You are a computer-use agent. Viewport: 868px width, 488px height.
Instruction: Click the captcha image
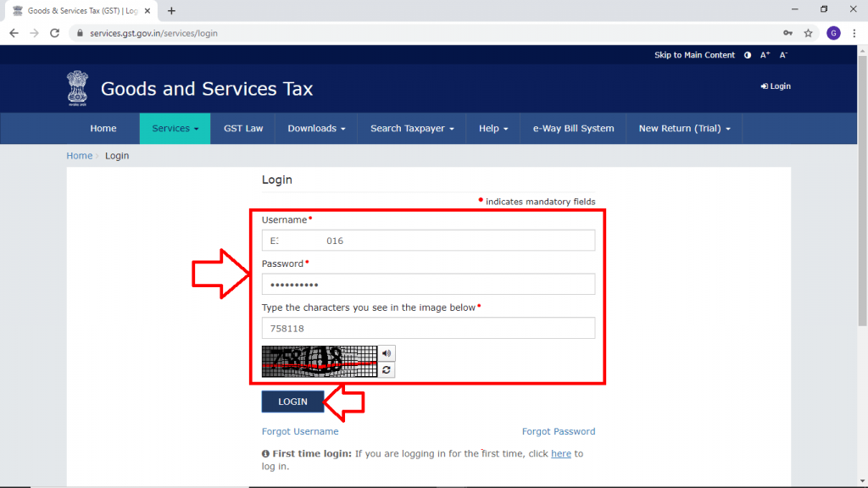coord(320,362)
